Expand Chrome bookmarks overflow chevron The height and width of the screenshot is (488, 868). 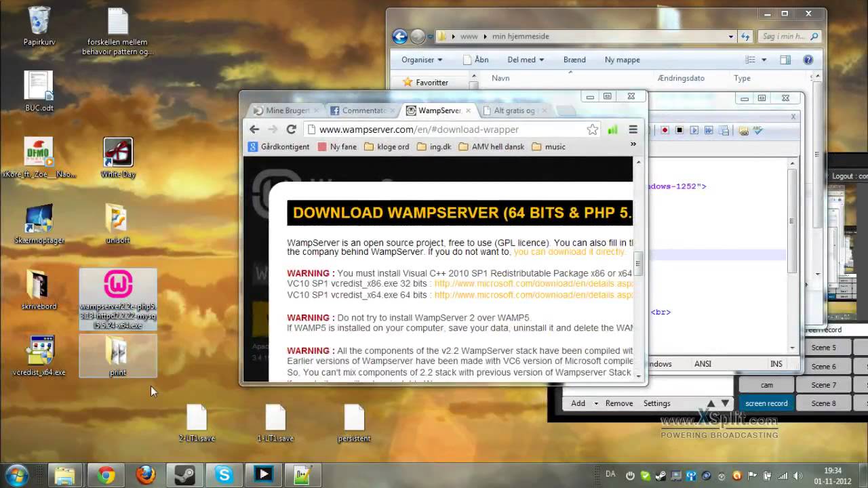(633, 144)
